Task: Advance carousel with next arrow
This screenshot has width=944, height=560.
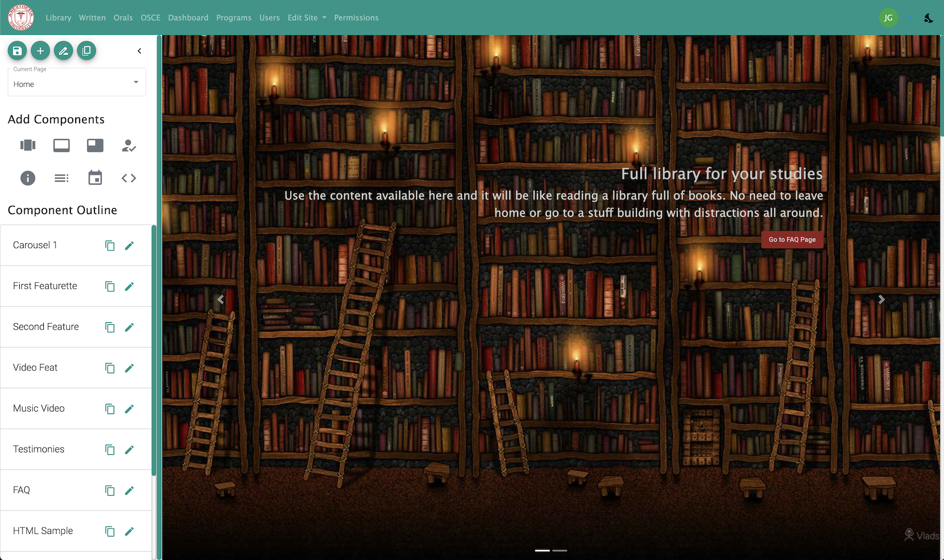Action: [x=881, y=299]
